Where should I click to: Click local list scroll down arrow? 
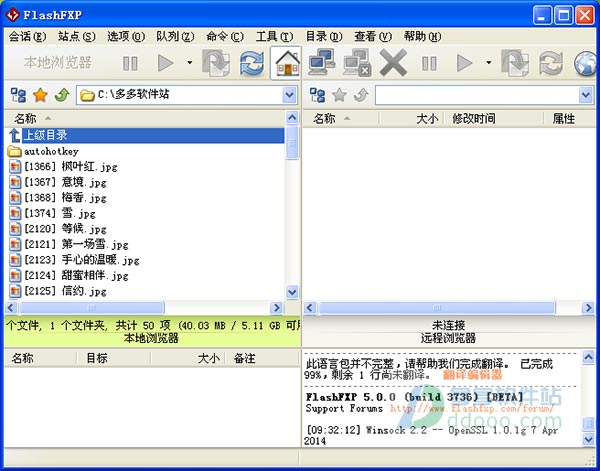click(x=292, y=292)
